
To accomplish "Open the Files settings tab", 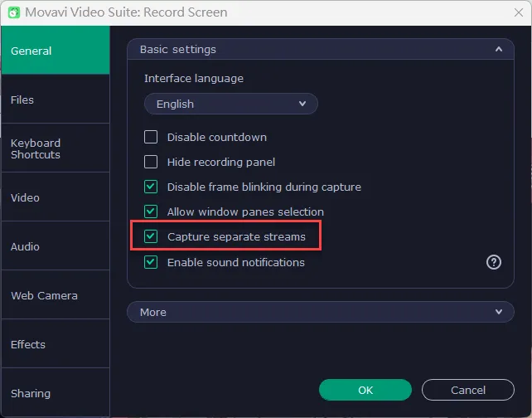I will [56, 100].
